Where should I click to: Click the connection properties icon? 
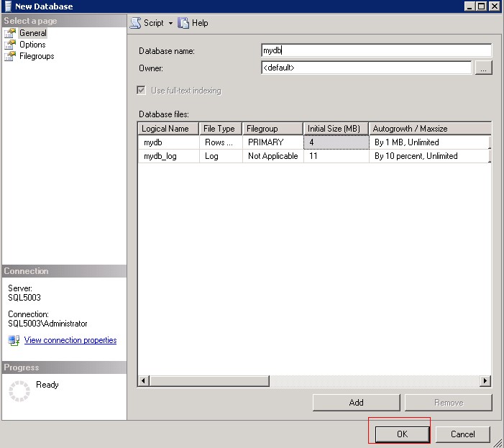click(14, 340)
